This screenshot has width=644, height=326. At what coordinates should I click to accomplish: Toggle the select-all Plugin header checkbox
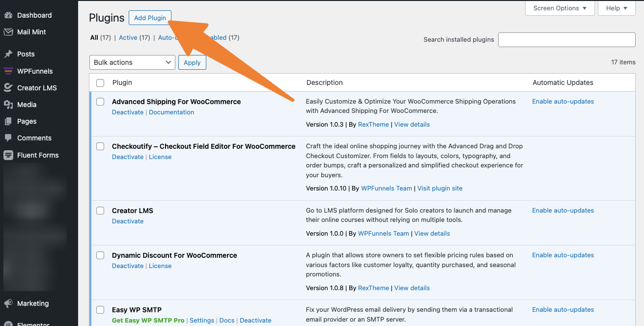100,83
